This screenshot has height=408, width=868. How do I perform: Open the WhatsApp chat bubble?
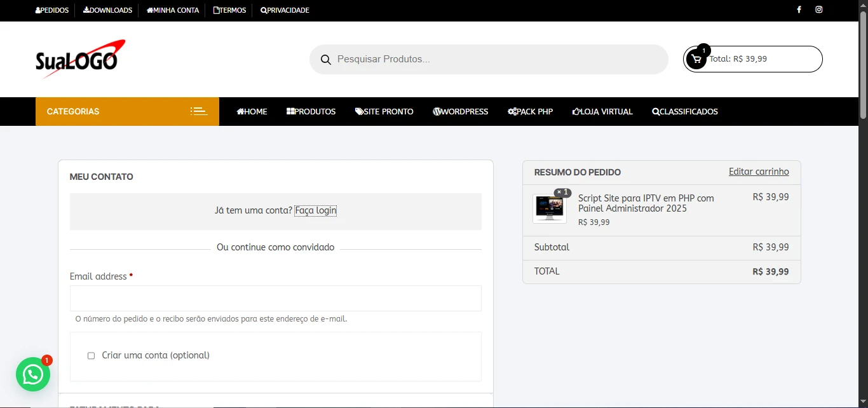32,374
